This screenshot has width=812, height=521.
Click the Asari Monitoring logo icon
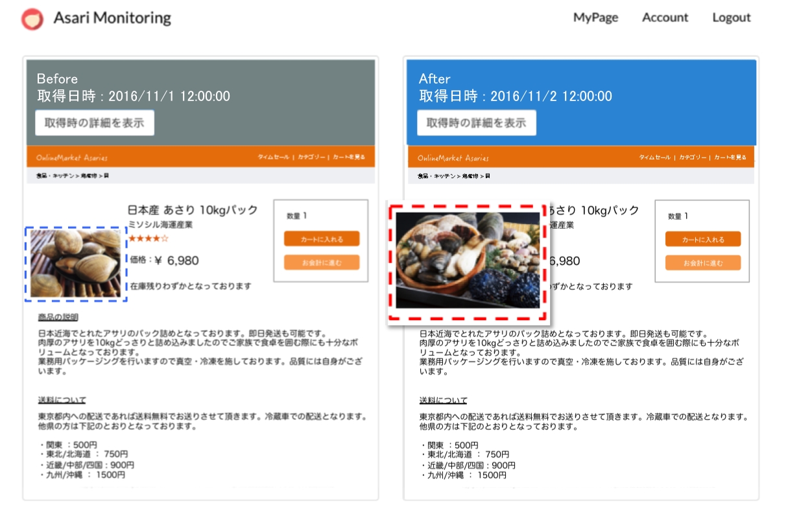[32, 19]
